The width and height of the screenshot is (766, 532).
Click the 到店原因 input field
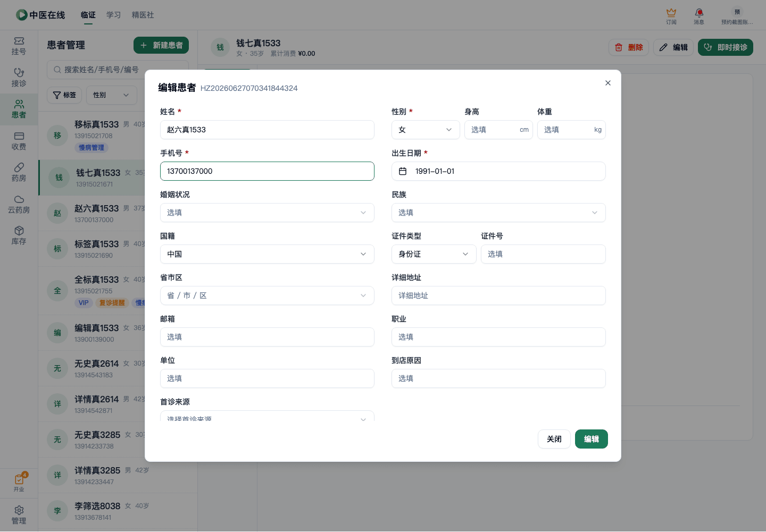tap(498, 378)
